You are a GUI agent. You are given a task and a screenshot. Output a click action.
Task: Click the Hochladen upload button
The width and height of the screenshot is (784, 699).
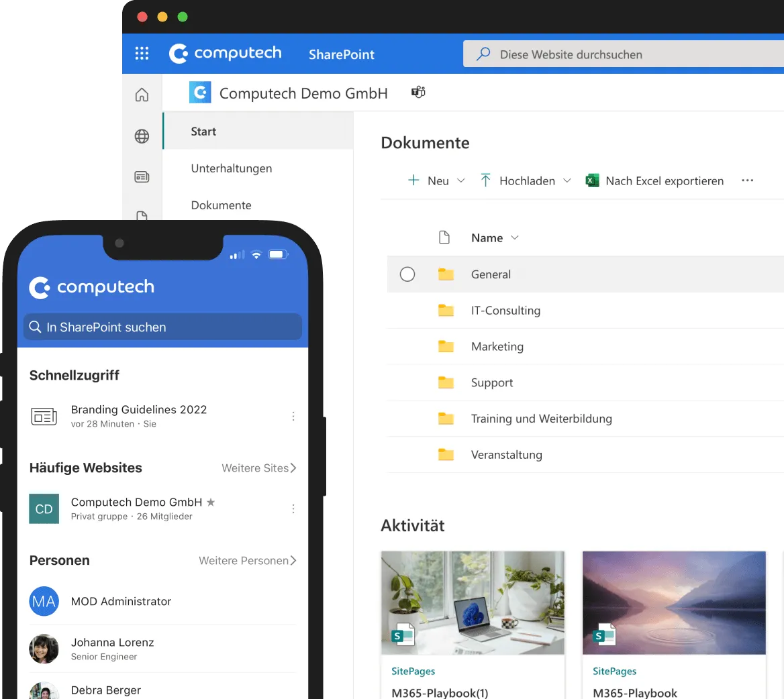518,180
